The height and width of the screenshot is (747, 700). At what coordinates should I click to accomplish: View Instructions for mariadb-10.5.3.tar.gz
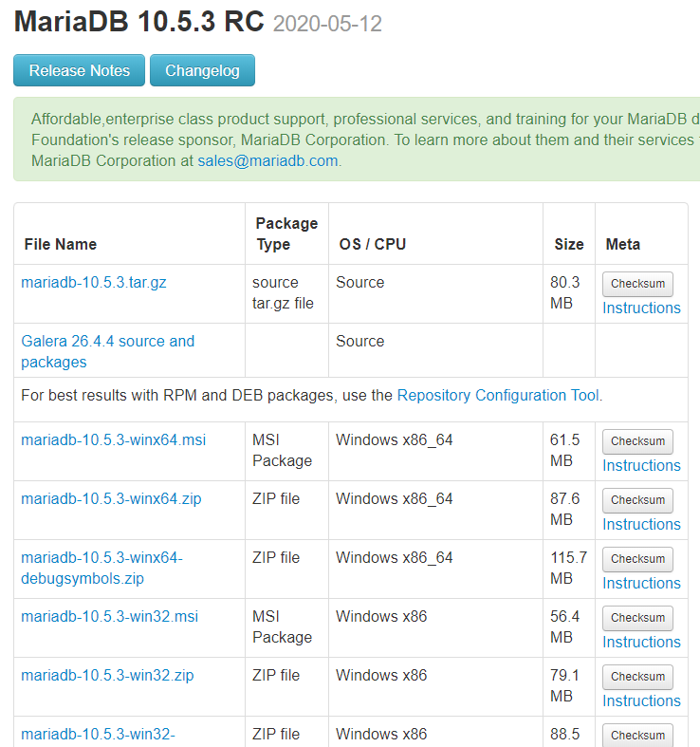point(641,308)
